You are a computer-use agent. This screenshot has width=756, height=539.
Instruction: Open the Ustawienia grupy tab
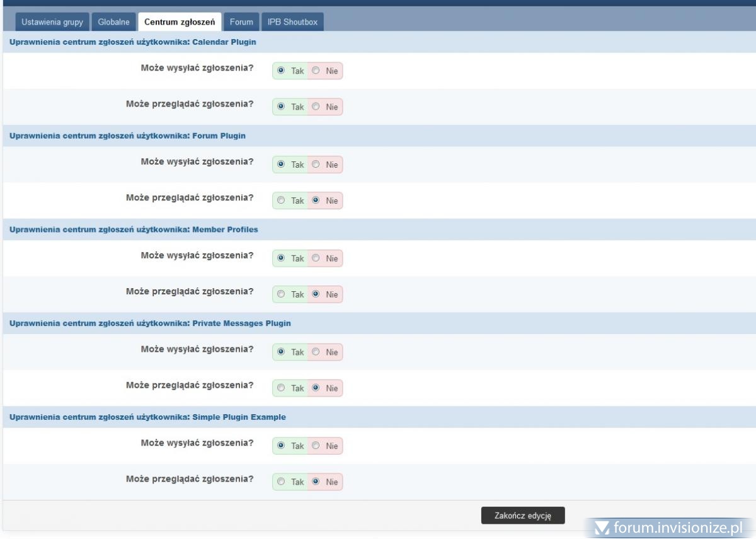(52, 22)
